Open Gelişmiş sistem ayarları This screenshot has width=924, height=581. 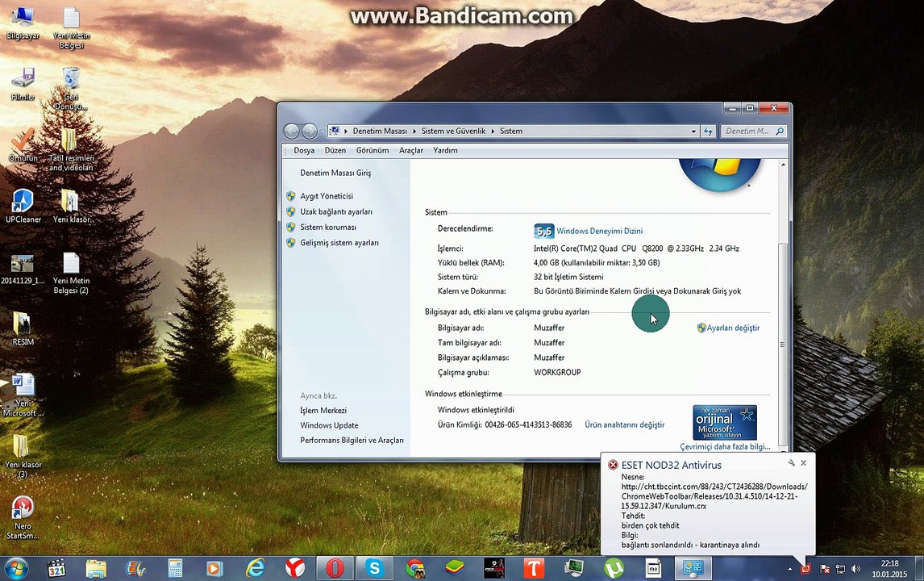[339, 242]
